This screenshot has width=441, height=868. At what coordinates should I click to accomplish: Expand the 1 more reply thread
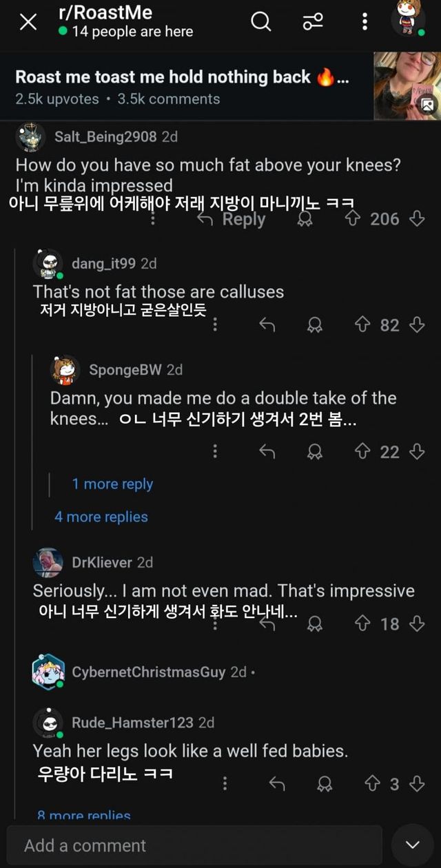pyautogui.click(x=112, y=484)
